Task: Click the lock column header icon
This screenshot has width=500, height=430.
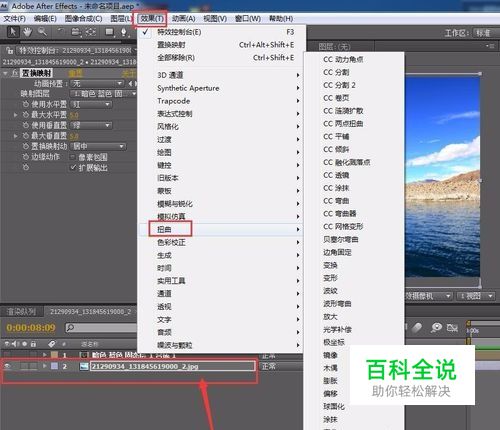Action: [x=33, y=343]
